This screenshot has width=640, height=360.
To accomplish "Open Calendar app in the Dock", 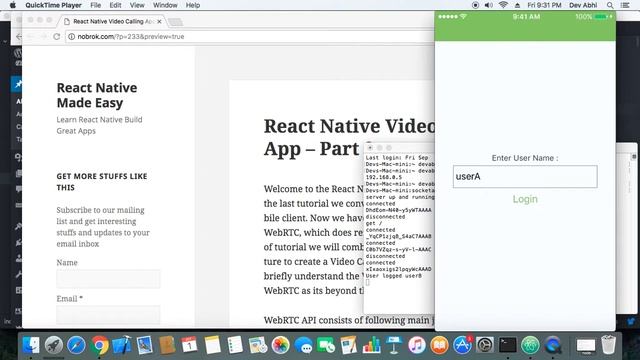I will click(x=189, y=345).
